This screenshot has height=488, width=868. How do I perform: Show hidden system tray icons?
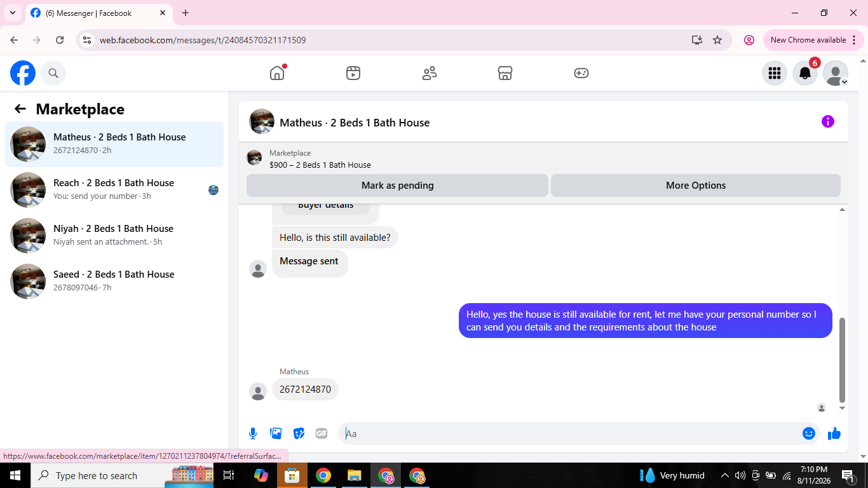click(x=725, y=475)
